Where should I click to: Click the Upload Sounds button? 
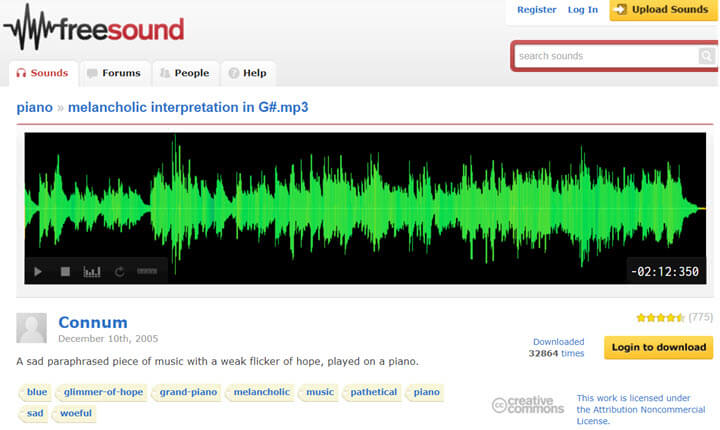[x=664, y=10]
